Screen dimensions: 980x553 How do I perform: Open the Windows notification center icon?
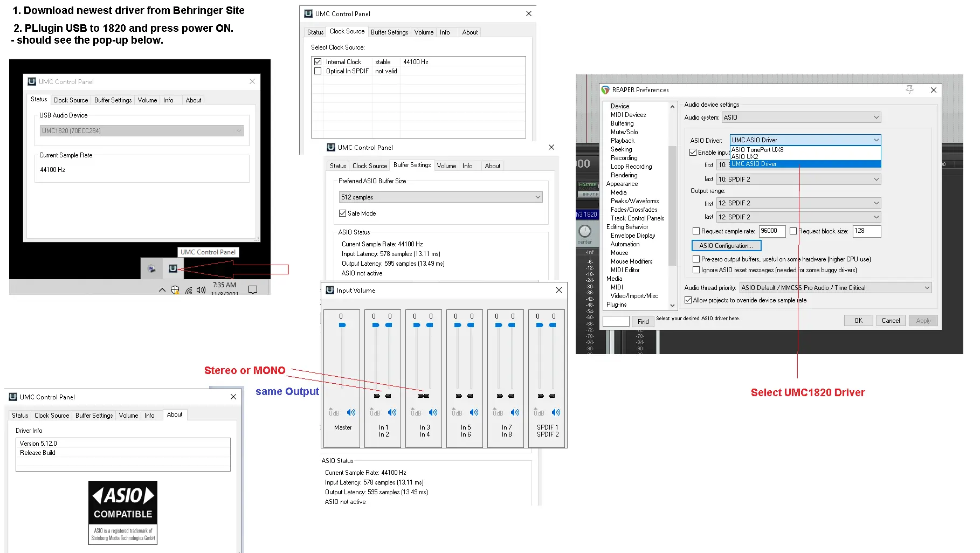(x=252, y=290)
